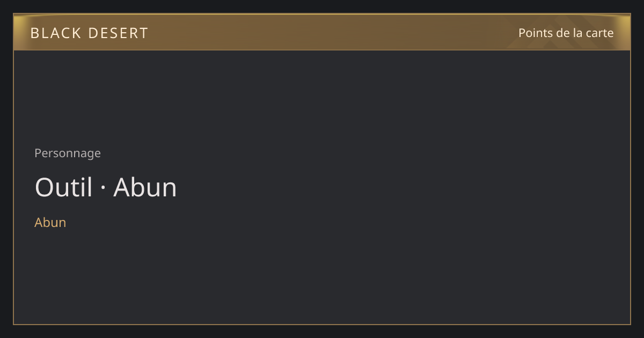
Task: Open the Points de la carte link
Action: click(x=566, y=33)
